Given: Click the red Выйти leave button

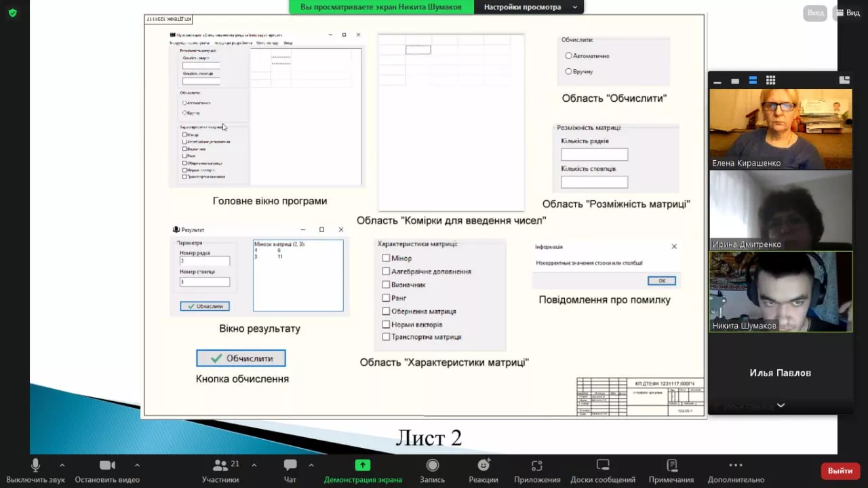Looking at the screenshot, I should pyautogui.click(x=840, y=470).
